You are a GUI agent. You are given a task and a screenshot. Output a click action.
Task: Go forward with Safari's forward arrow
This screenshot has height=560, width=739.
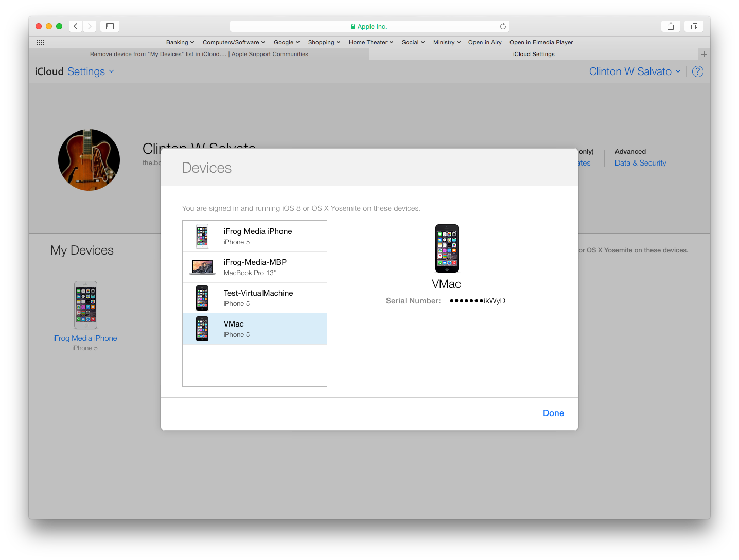[90, 26]
